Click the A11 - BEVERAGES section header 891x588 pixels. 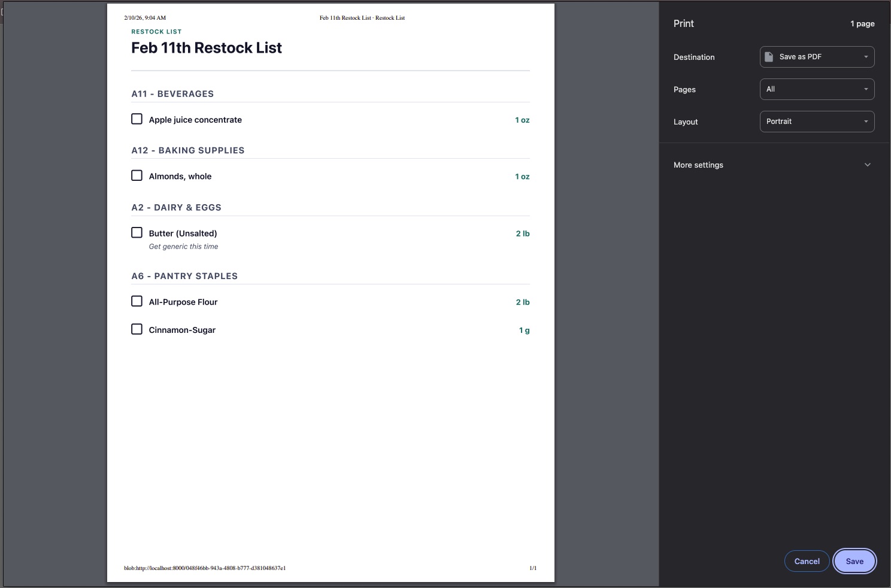click(172, 93)
